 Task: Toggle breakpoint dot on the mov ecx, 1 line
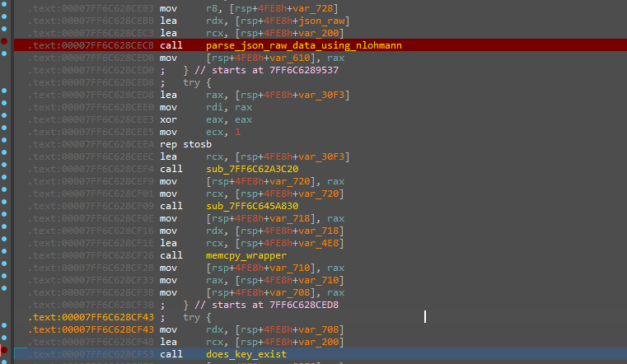point(6,132)
